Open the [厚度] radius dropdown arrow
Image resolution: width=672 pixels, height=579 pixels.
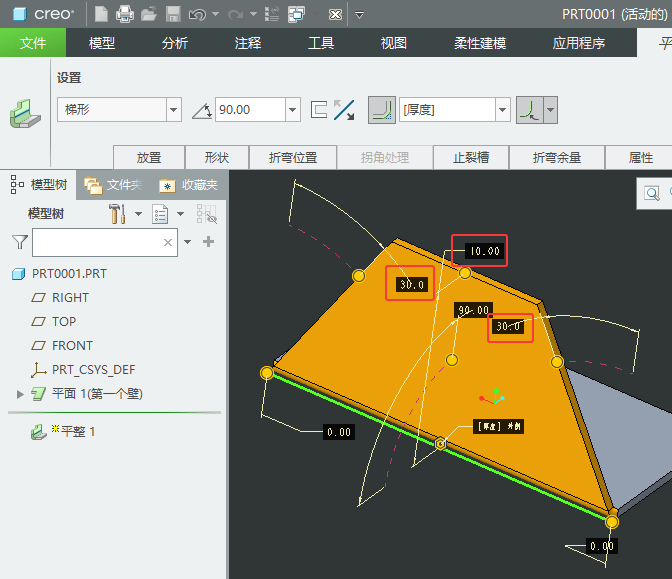(x=503, y=110)
